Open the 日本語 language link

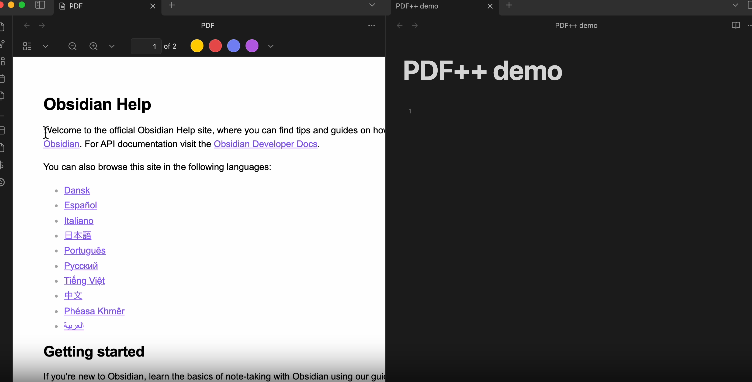[x=78, y=235]
